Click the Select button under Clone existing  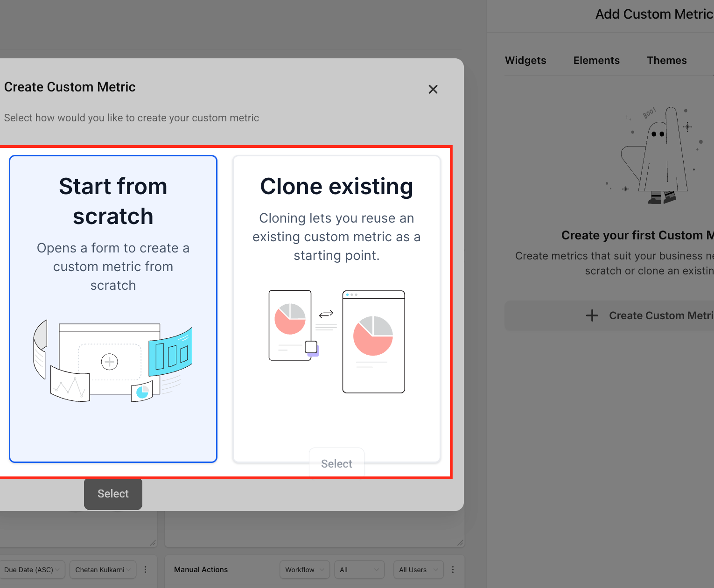pos(336,463)
